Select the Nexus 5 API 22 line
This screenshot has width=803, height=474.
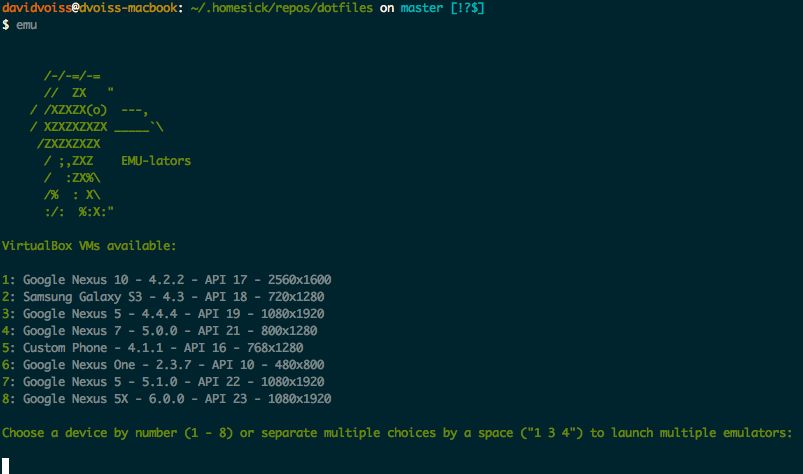click(163, 382)
